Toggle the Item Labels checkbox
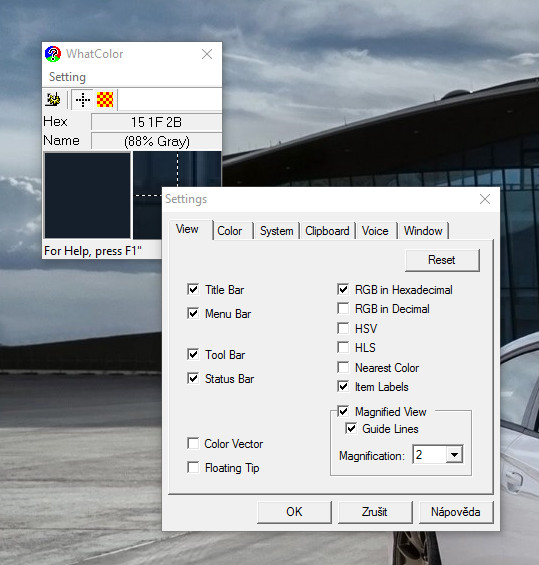The height and width of the screenshot is (565, 539). [343, 386]
